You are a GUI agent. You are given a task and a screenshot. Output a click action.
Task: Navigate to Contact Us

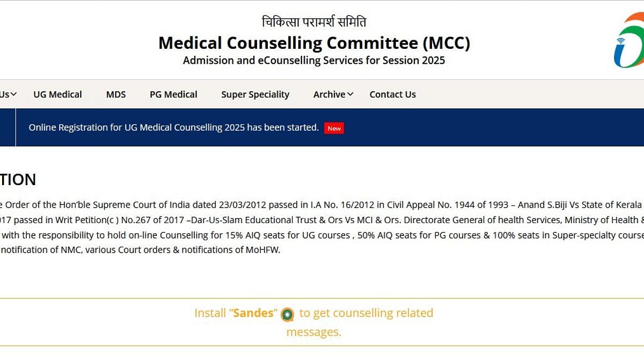point(392,94)
